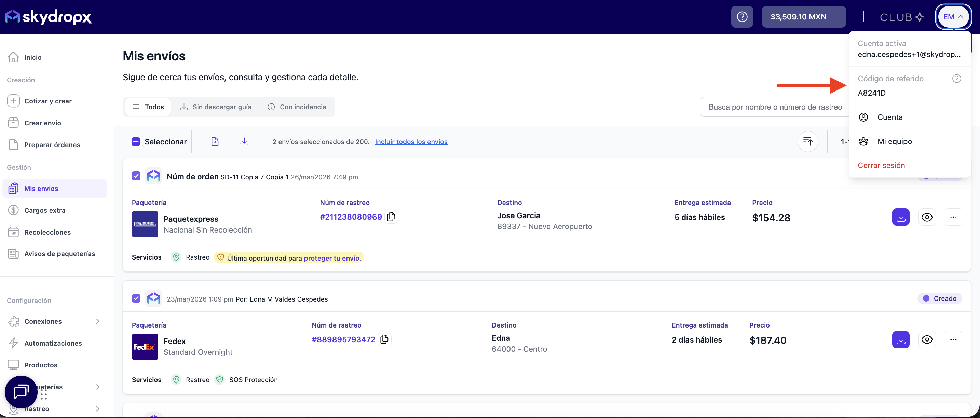
Task: Open more options for Paquetexpress shipment
Action: 953,217
